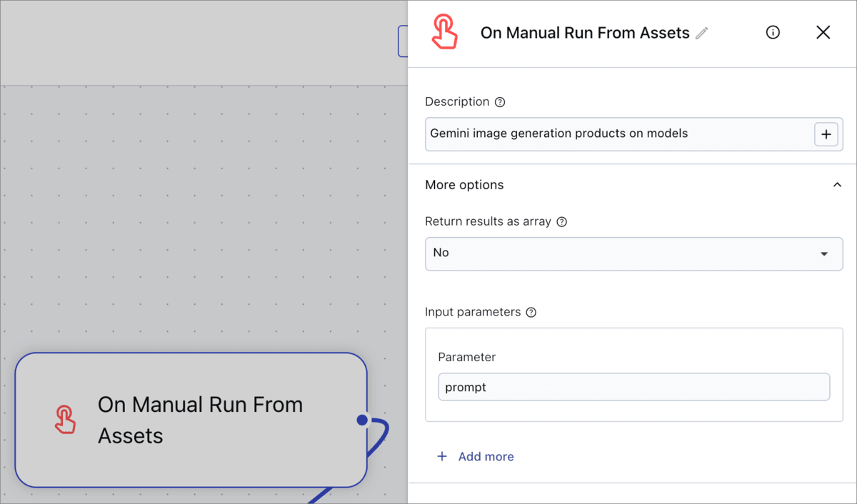The width and height of the screenshot is (857, 504).
Task: Click the plus icon next to Add more
Action: (442, 456)
